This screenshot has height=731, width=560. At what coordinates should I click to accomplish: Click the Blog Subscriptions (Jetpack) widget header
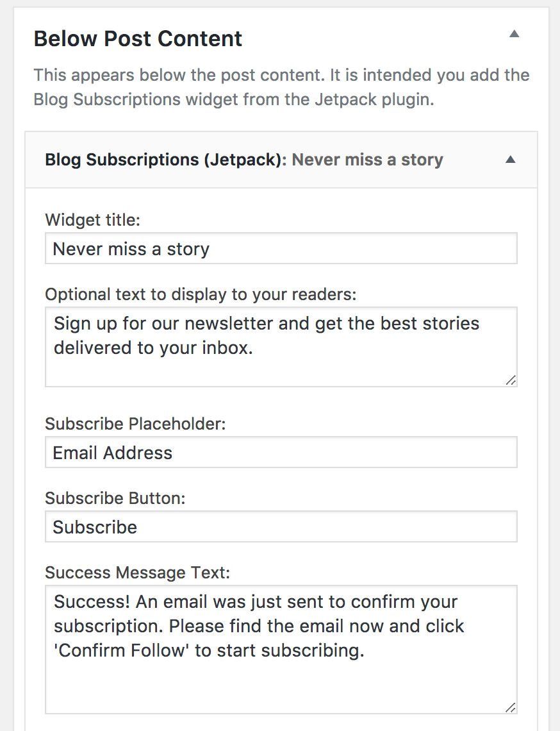281,160
